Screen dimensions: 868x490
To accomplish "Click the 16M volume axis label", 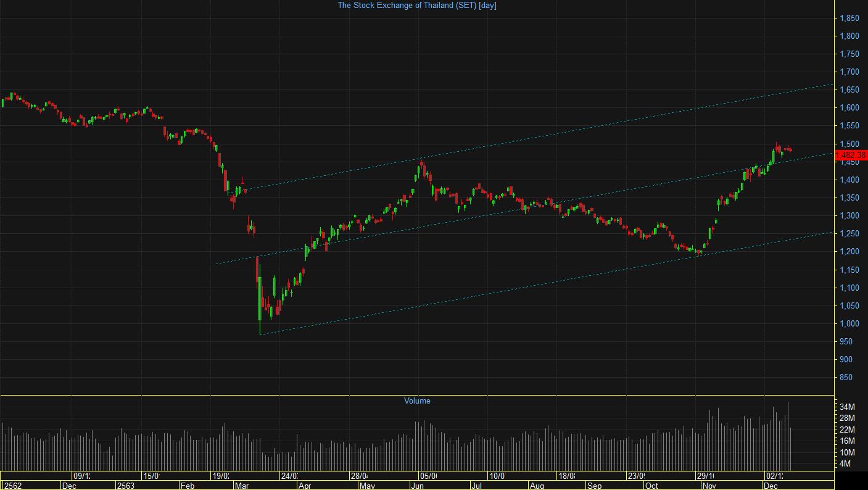I will tap(847, 441).
